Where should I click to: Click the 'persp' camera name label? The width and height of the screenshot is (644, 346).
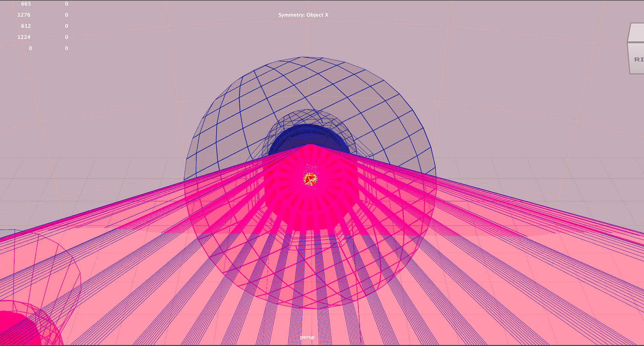(x=307, y=337)
